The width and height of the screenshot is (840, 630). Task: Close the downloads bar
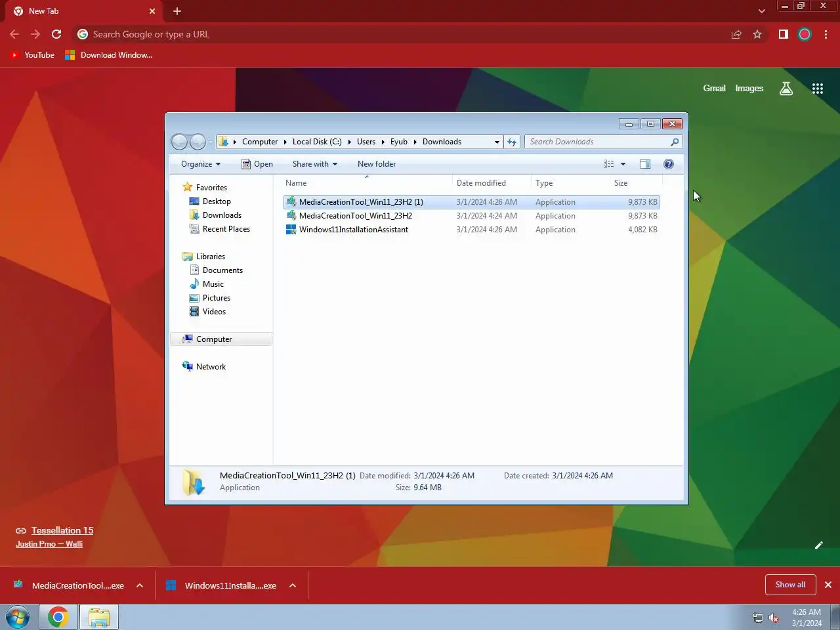tap(828, 585)
